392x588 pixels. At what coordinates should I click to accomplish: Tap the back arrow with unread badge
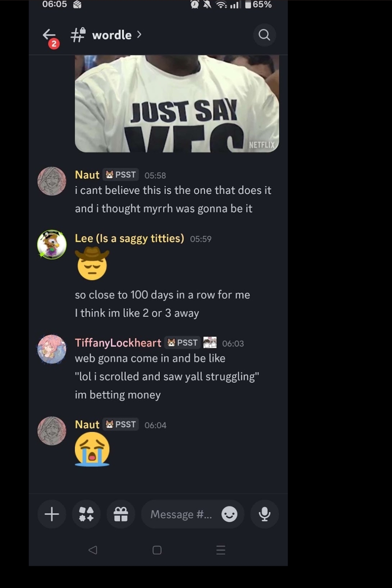tap(49, 36)
